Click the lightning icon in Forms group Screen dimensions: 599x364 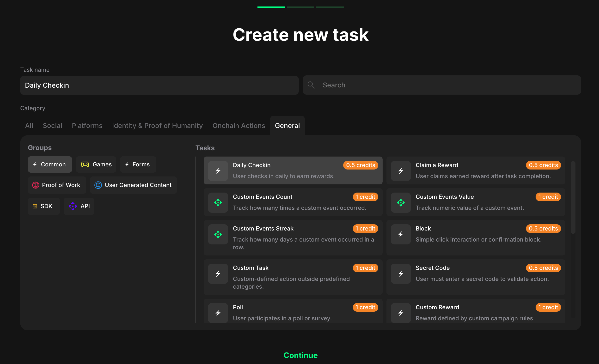pyautogui.click(x=127, y=164)
